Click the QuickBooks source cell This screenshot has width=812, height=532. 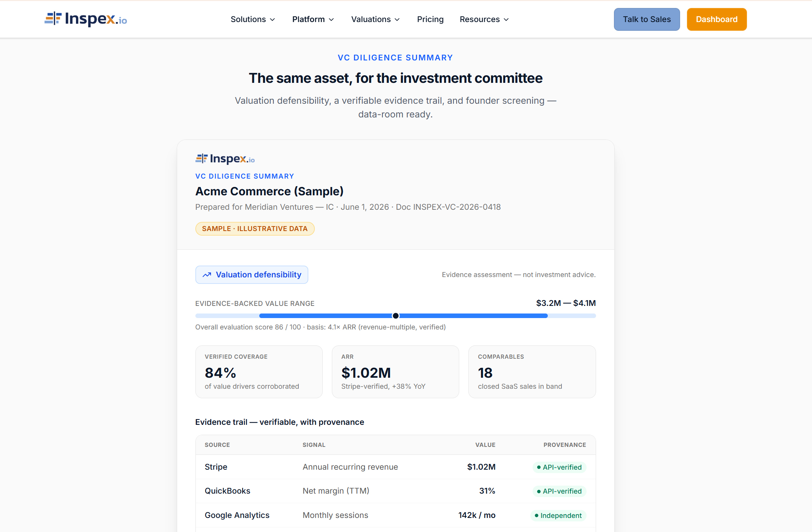point(227,491)
